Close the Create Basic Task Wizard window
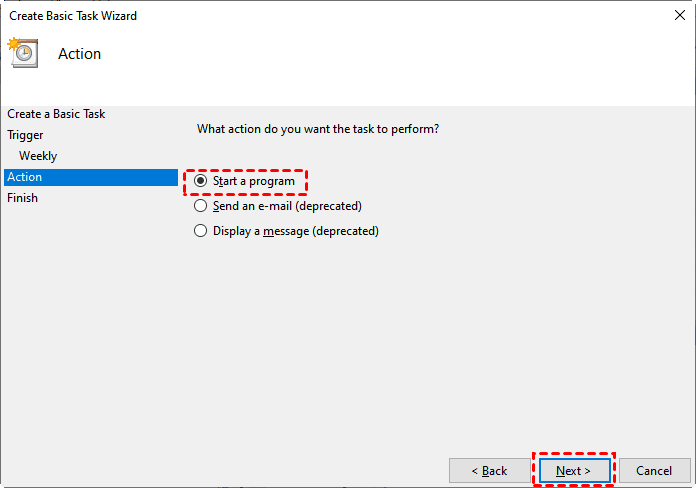The image size is (696, 488). tap(680, 16)
